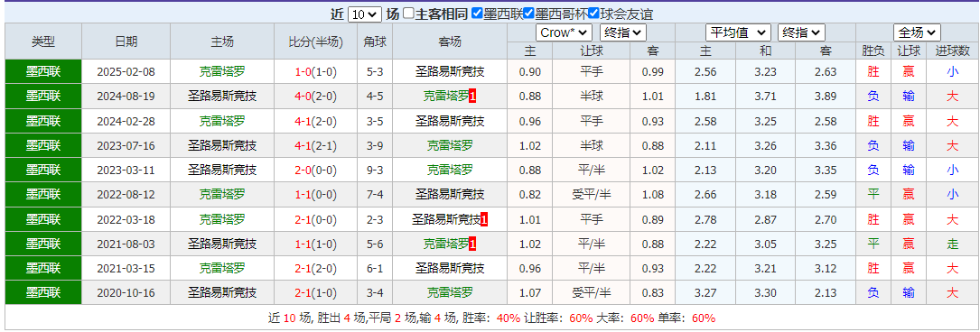Click score 2-1(1-0) in 2020-10-16 row
This screenshot has width=980, height=332.
(315, 292)
